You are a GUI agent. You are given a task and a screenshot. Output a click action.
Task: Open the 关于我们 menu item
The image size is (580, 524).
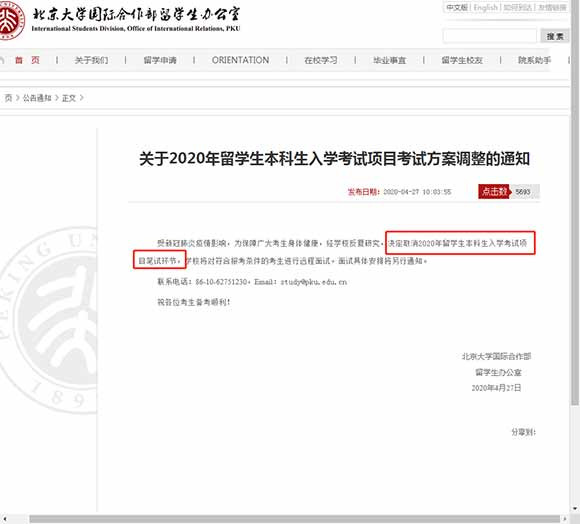click(x=91, y=60)
